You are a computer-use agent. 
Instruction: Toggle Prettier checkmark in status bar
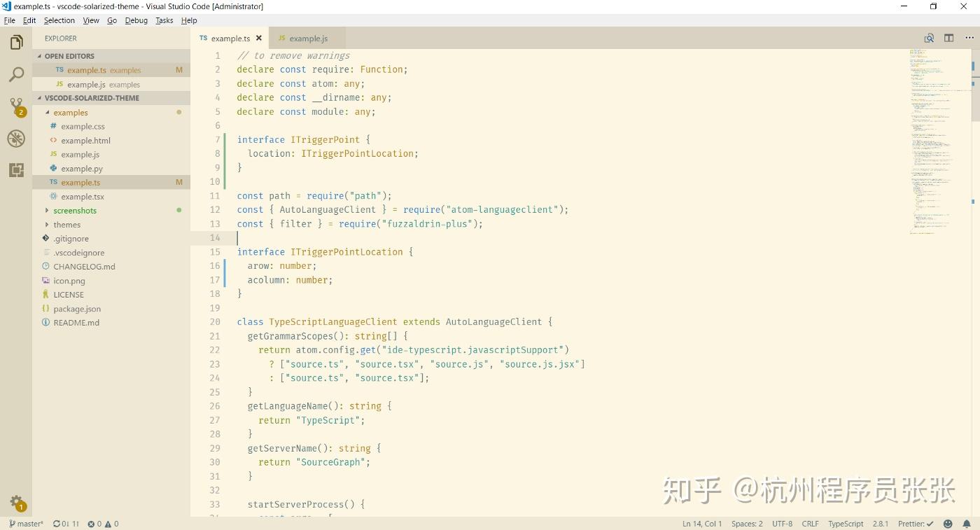pos(917,523)
